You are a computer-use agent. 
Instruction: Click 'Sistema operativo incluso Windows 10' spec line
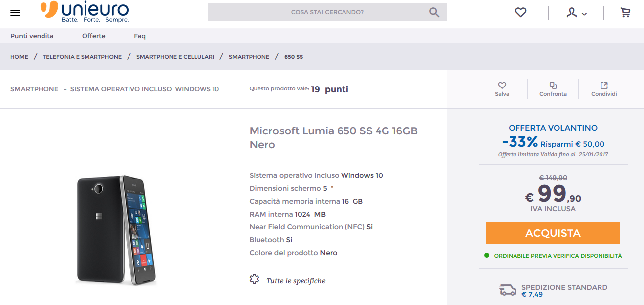click(x=316, y=175)
